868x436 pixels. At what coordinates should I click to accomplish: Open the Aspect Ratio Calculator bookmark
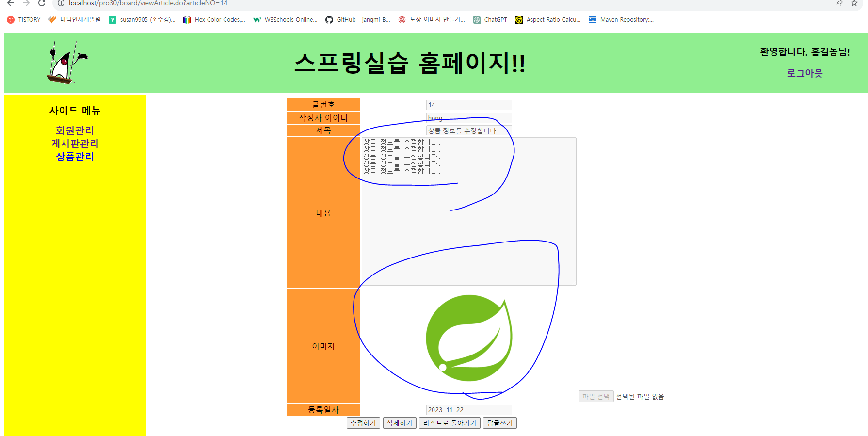point(548,20)
